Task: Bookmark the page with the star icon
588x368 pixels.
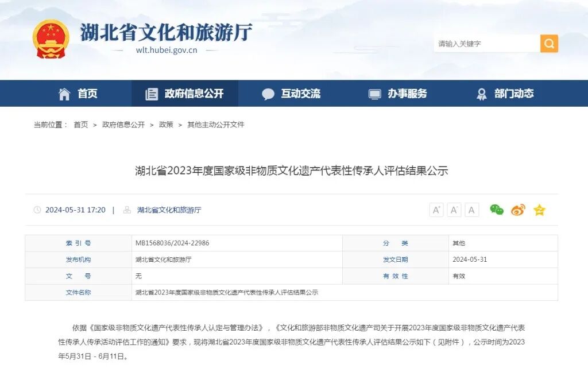Action: [x=539, y=210]
